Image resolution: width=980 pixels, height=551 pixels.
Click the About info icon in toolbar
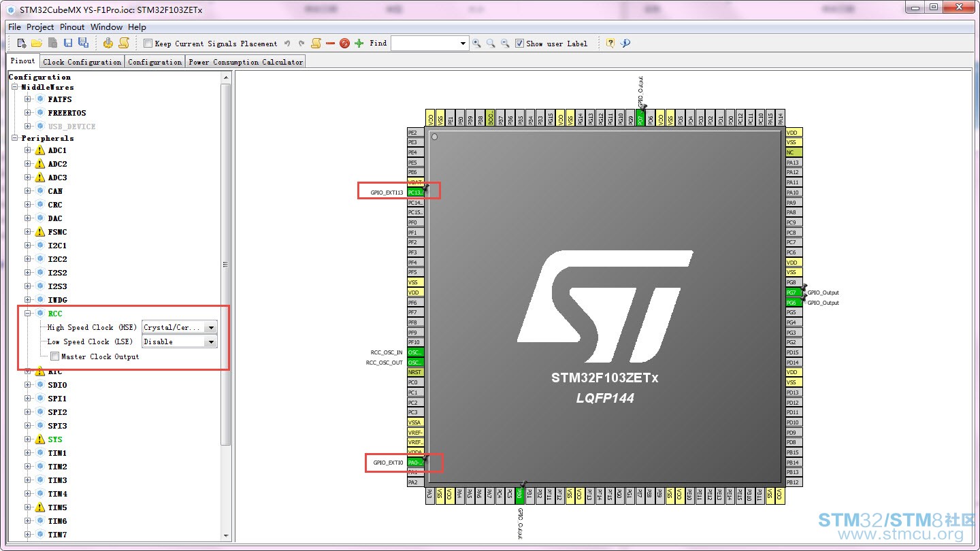coord(625,44)
